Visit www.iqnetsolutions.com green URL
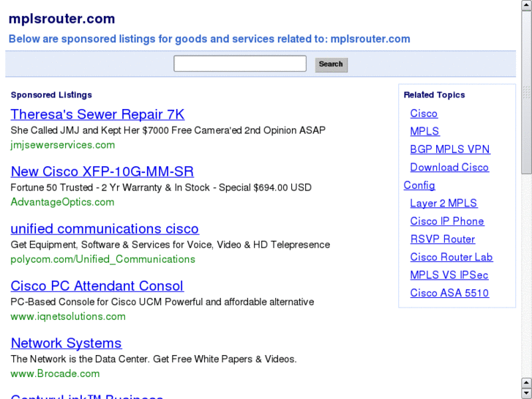Viewport: 532px width, 399px height. (x=68, y=316)
